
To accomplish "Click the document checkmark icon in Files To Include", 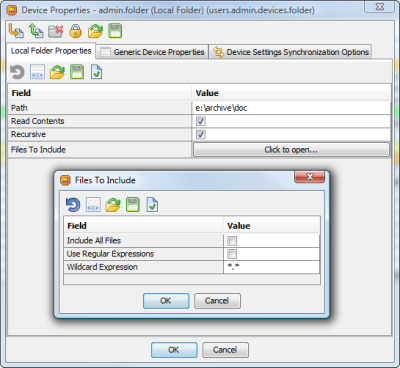I will pos(152,205).
